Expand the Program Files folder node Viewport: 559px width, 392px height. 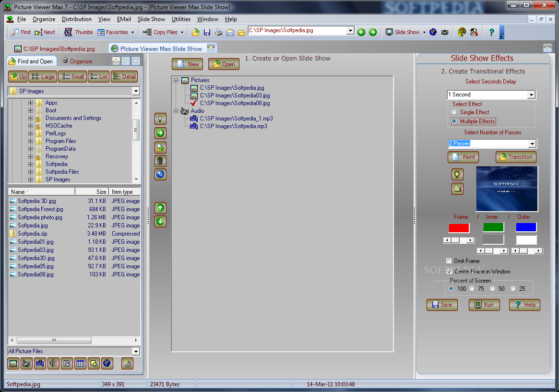coord(30,141)
